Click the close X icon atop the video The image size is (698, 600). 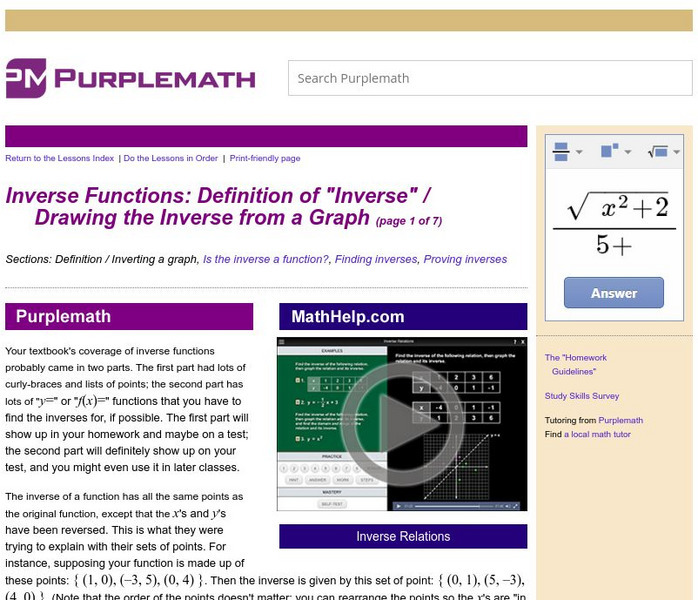click(523, 342)
